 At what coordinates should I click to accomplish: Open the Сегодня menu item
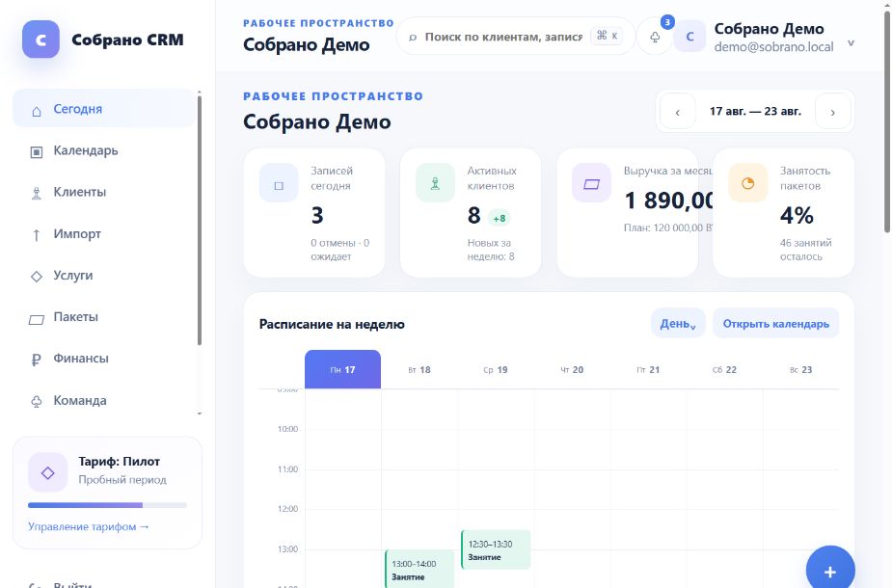coord(104,109)
